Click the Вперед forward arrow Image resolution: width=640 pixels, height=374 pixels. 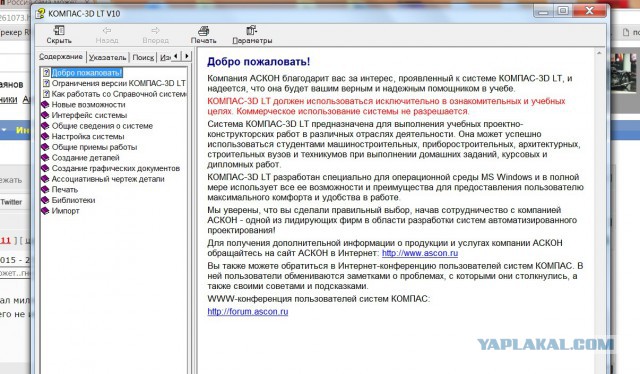point(156,31)
